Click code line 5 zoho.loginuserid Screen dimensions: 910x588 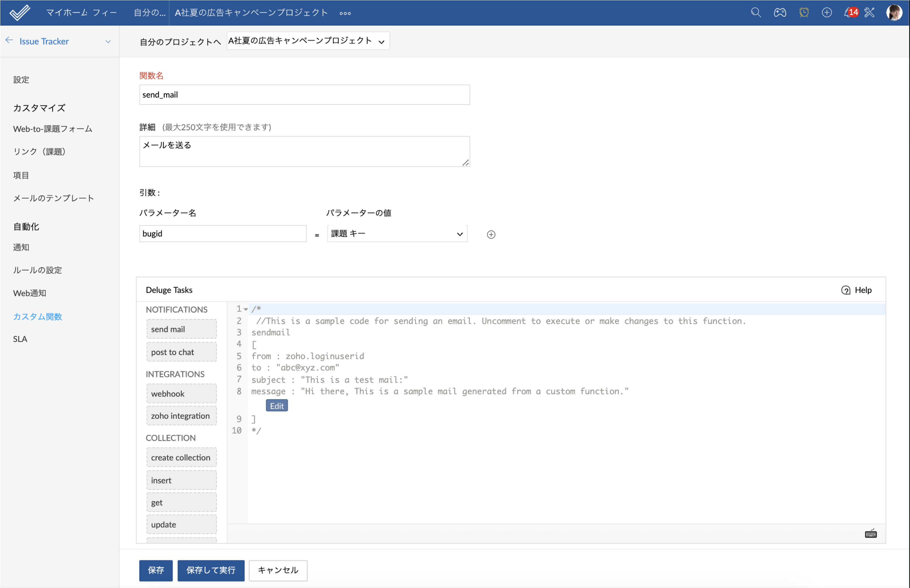point(308,356)
